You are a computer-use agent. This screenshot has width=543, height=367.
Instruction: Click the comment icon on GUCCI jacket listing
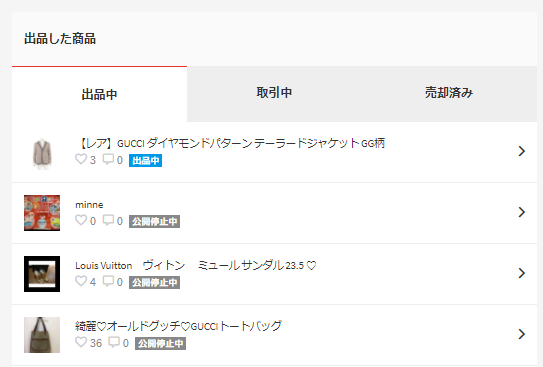(108, 159)
